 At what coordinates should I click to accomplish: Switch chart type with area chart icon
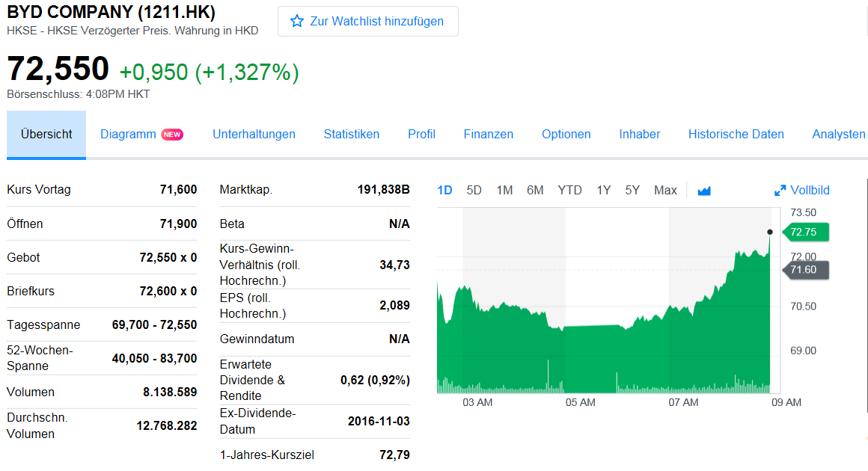(703, 191)
